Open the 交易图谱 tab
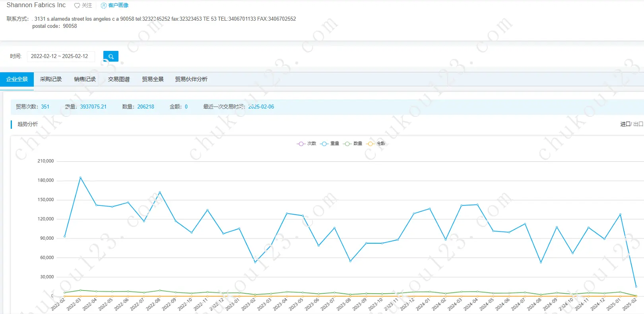Screen dimensions: 644x314 [119, 79]
